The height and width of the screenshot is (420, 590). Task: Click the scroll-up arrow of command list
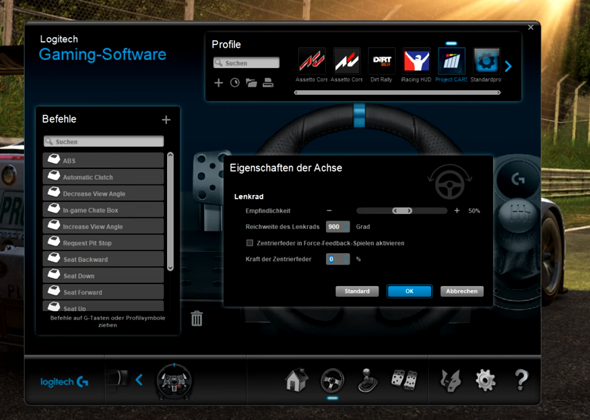[170, 155]
